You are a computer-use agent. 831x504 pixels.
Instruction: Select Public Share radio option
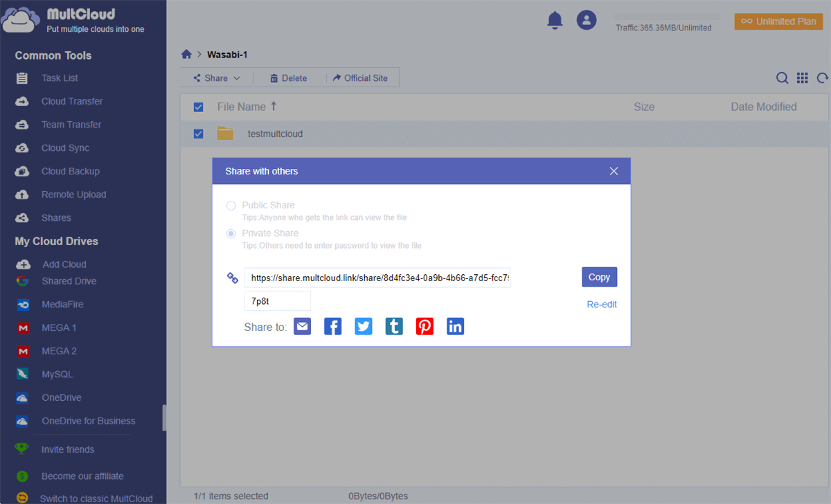[231, 206]
